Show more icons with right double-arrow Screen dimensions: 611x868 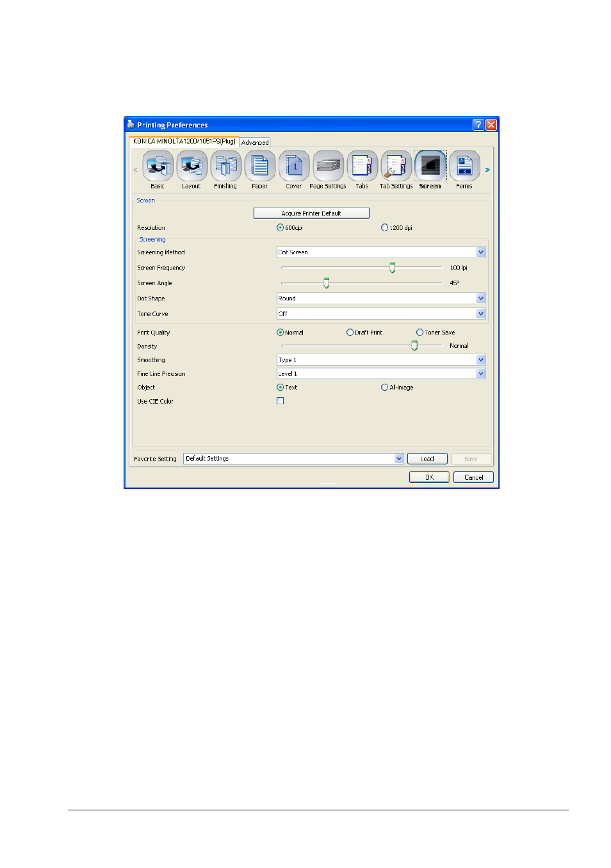tap(487, 170)
